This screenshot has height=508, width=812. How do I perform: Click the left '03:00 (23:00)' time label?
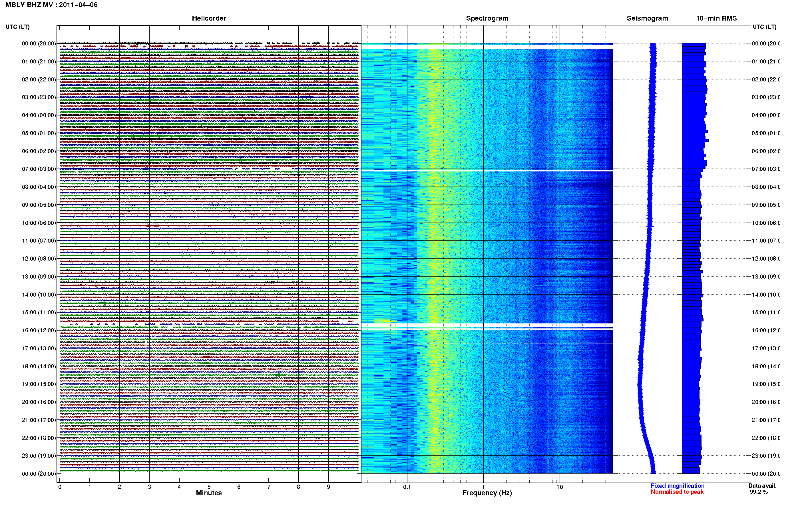pyautogui.click(x=39, y=97)
